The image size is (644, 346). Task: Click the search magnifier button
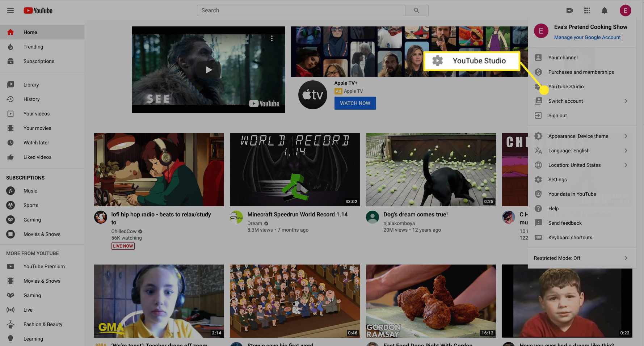click(x=416, y=10)
